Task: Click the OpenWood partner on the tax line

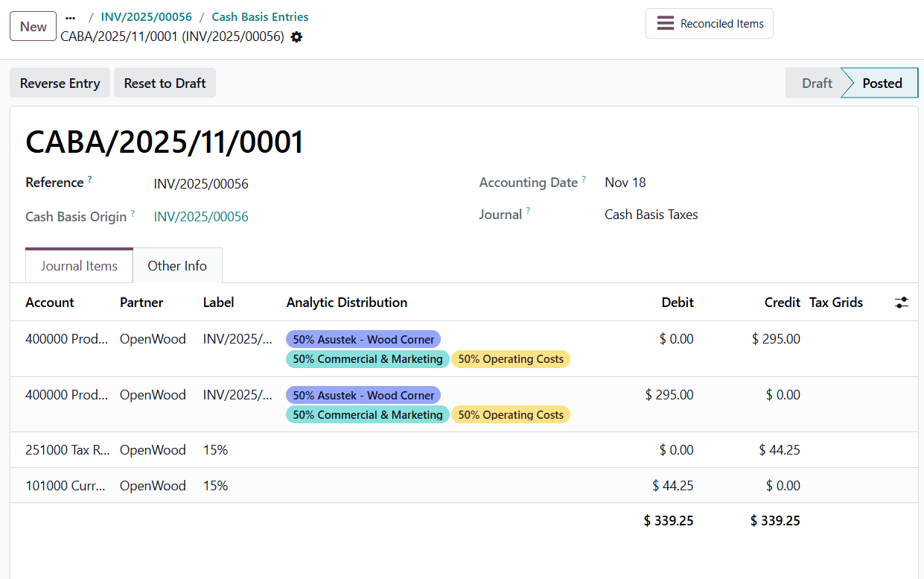Action: click(153, 449)
